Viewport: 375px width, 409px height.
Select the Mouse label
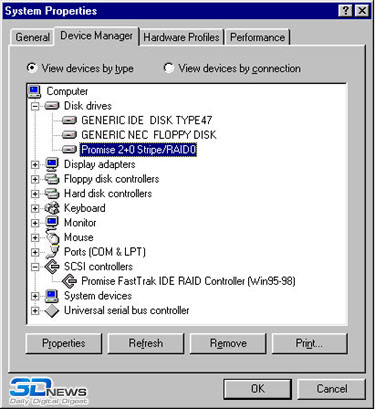[x=78, y=237]
